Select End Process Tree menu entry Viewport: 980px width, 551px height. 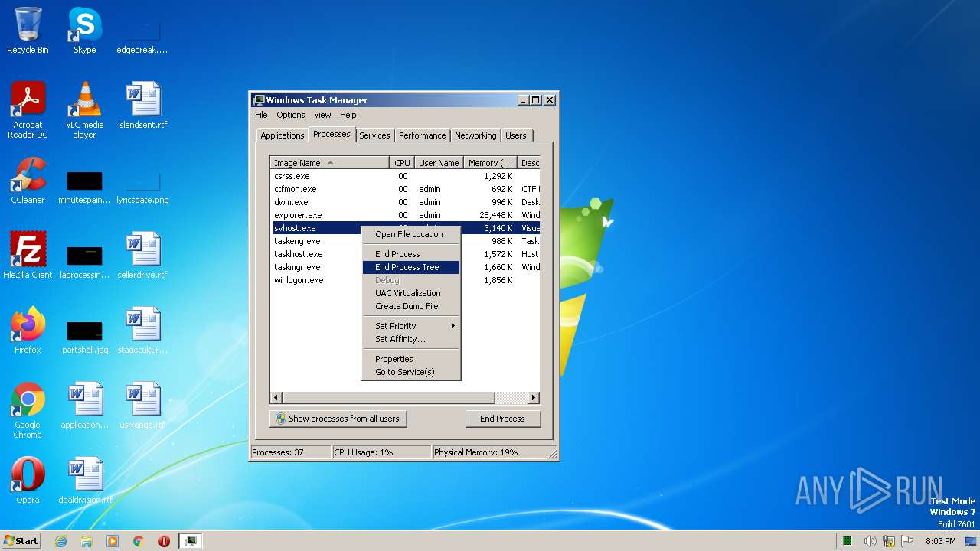click(x=410, y=267)
